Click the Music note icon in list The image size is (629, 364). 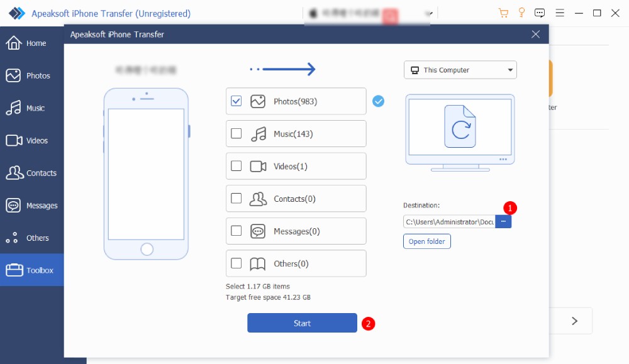[x=259, y=134]
